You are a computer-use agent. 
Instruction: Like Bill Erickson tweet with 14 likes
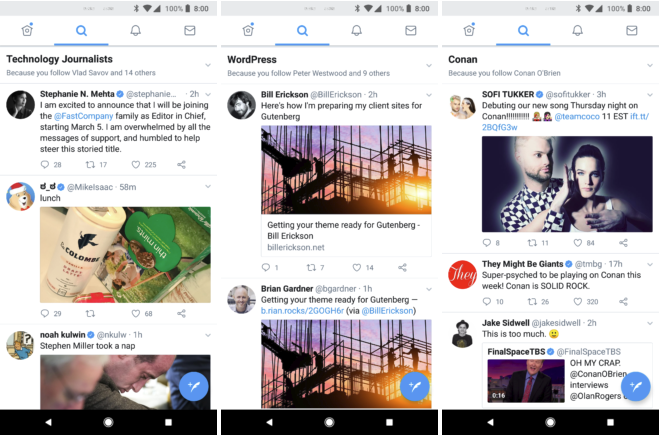(356, 267)
